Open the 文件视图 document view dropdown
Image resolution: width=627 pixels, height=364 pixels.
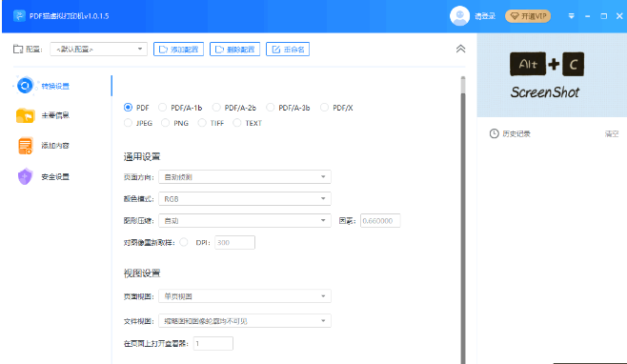245,321
